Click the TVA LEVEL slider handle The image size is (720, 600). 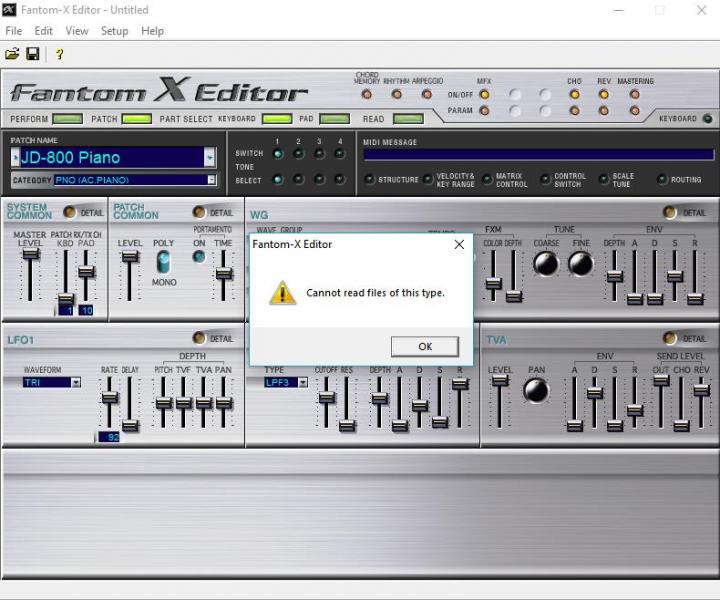coord(500,381)
